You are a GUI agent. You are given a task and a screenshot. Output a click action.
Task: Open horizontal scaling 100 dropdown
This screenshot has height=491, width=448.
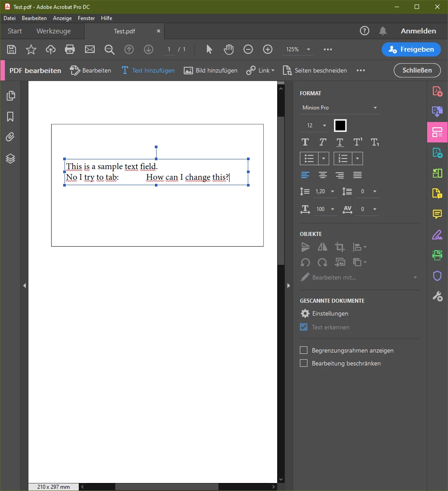pos(325,209)
